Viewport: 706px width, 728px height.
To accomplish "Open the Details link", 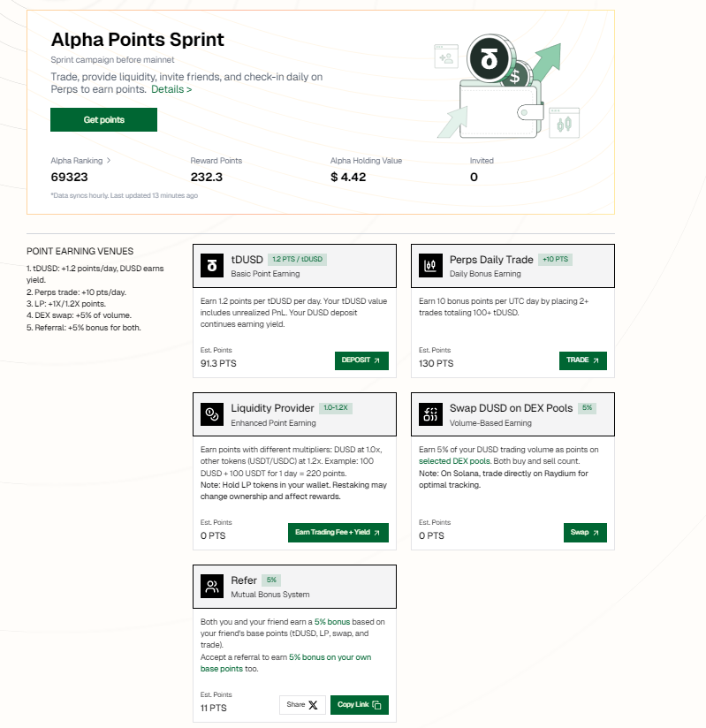I will [171, 89].
